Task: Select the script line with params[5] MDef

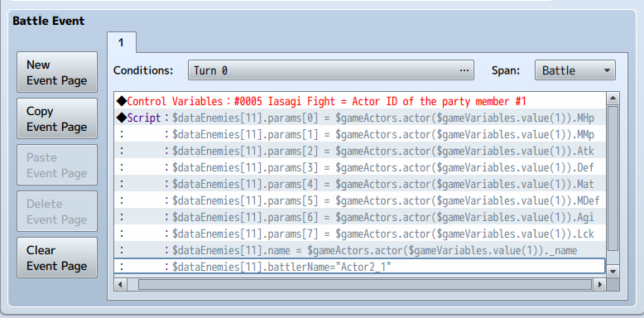Action: point(360,201)
